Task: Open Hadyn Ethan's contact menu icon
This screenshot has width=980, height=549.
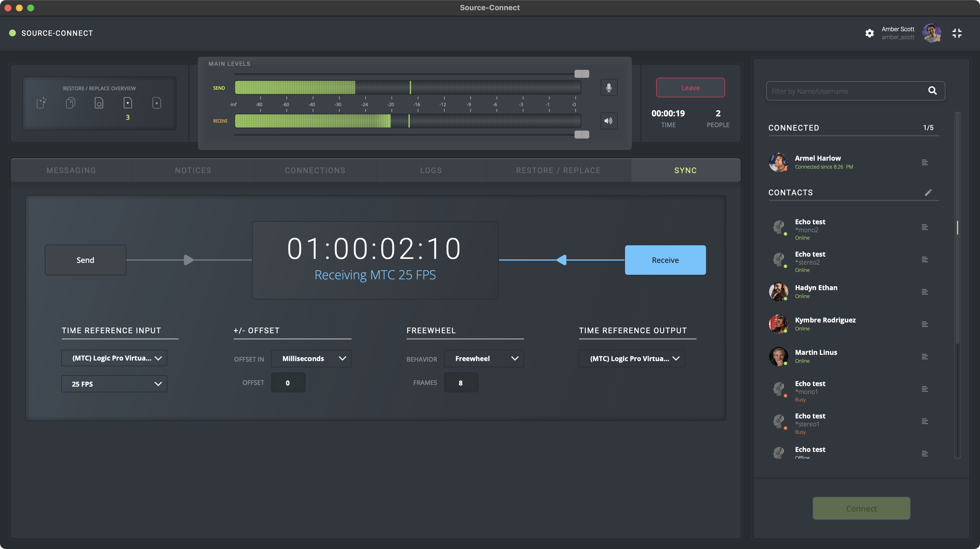Action: (925, 292)
